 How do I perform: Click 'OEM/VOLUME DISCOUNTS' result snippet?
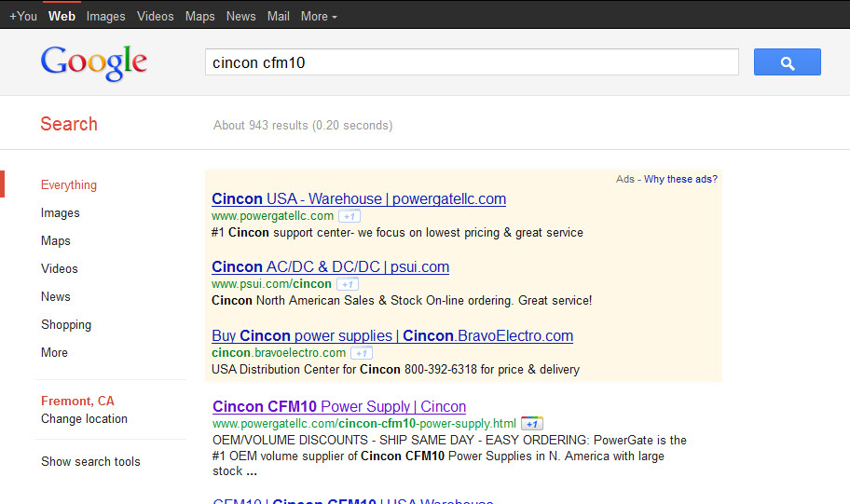449,456
